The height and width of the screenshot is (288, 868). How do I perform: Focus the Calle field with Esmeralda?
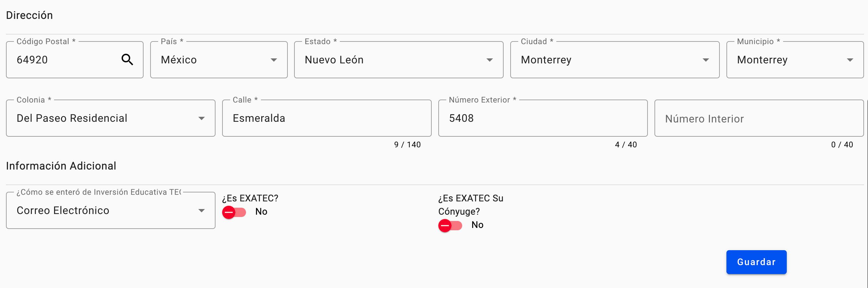pos(326,118)
